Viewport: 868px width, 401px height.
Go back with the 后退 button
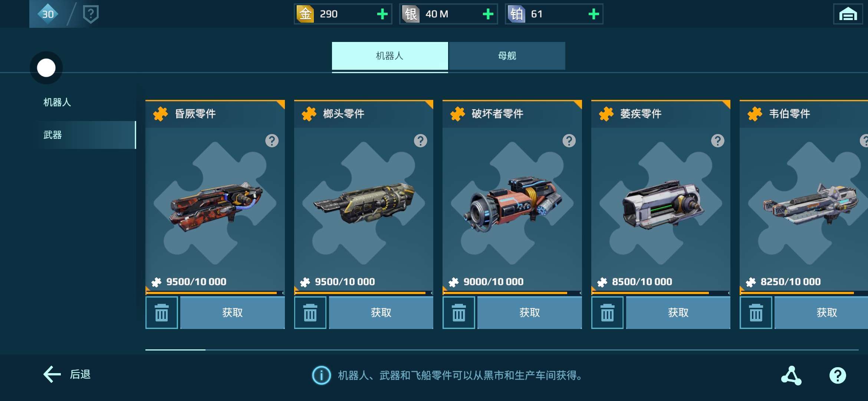click(x=67, y=374)
